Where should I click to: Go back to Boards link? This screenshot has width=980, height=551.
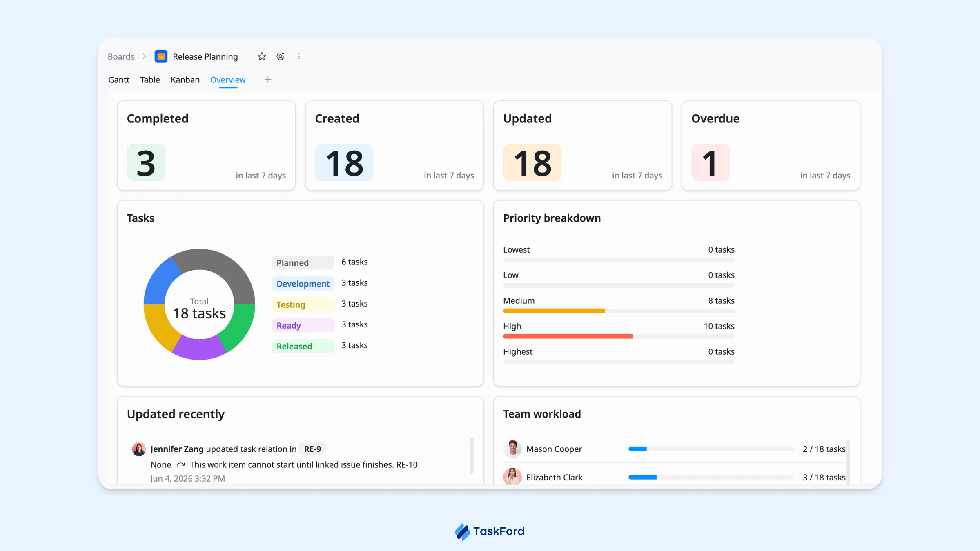(x=121, y=56)
